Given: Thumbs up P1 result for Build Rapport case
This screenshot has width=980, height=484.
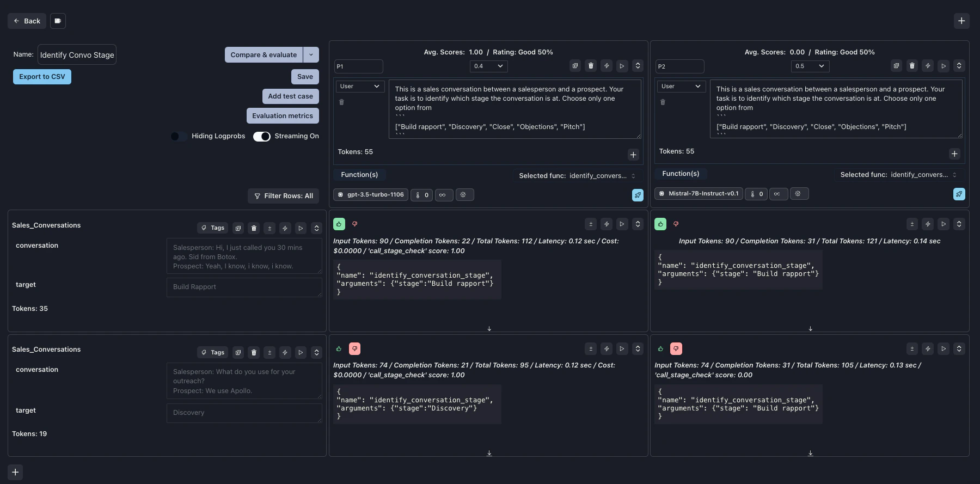Looking at the screenshot, I should click(339, 224).
